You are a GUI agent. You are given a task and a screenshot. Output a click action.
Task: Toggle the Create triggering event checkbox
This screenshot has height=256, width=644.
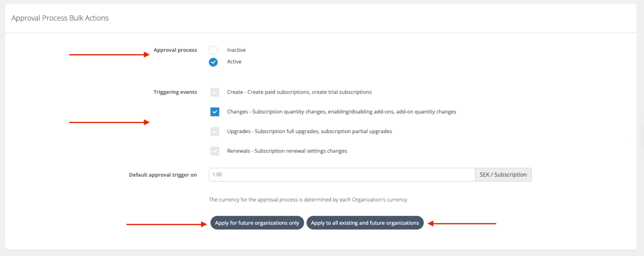tap(214, 92)
